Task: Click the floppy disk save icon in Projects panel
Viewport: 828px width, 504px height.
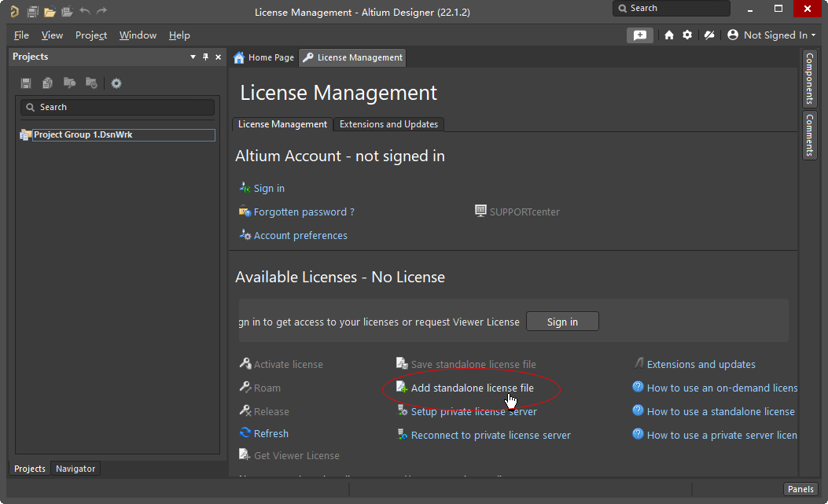Action: click(x=26, y=83)
